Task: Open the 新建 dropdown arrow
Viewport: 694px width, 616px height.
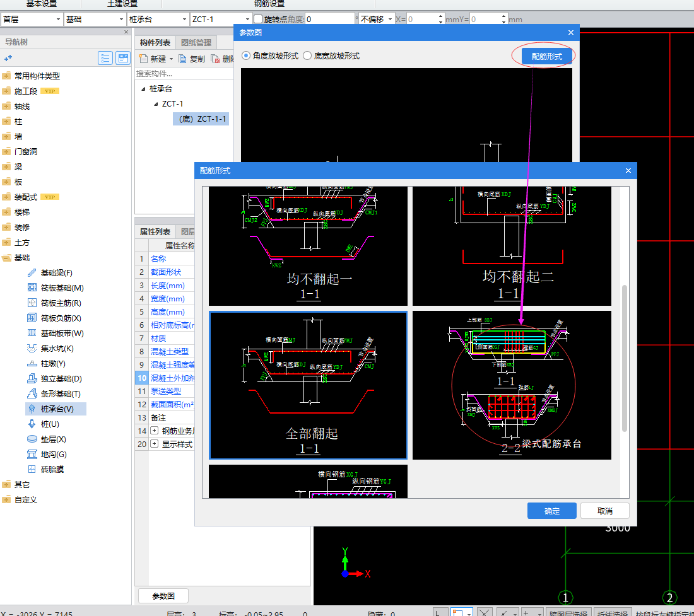Action: click(x=171, y=59)
